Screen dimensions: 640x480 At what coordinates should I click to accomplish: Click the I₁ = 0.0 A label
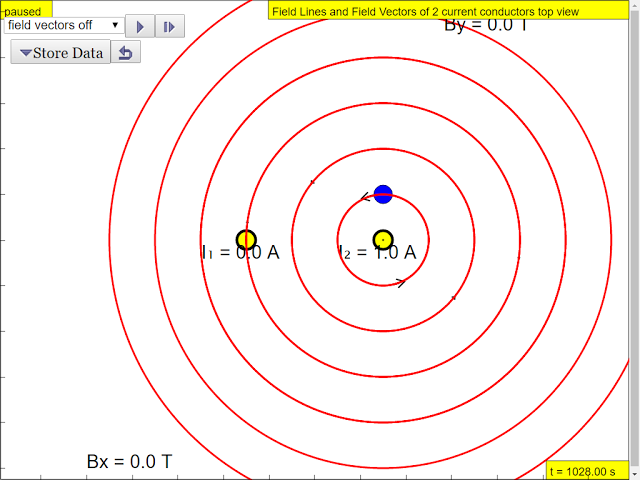tap(241, 253)
